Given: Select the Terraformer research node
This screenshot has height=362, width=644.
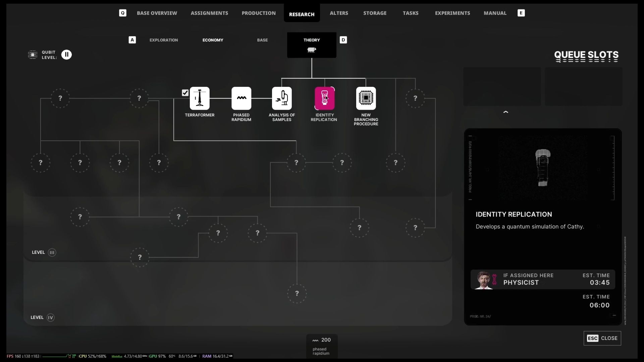Looking at the screenshot, I should click(200, 98).
